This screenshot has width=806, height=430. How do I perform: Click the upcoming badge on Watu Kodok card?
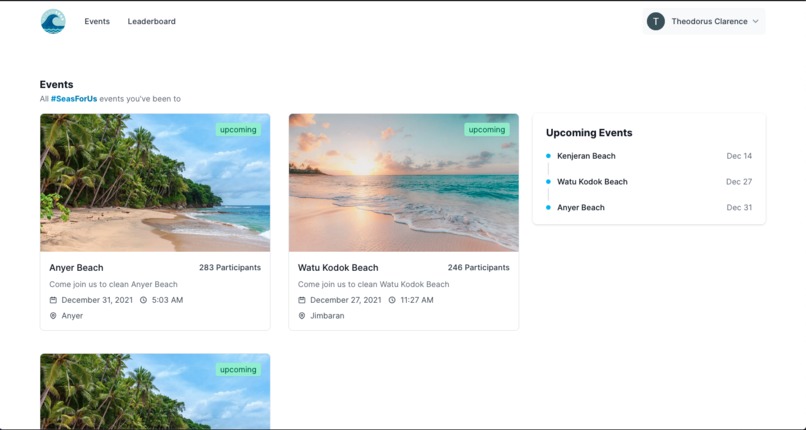(x=487, y=129)
